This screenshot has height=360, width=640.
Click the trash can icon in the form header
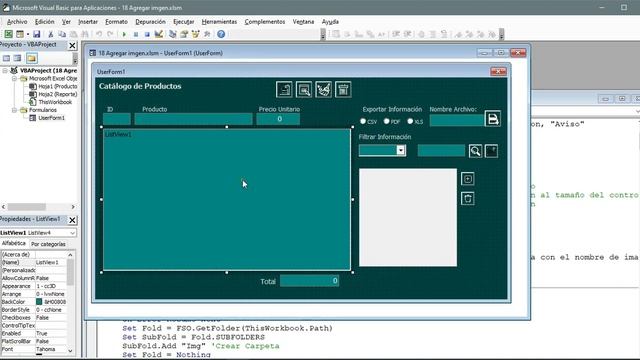pyautogui.click(x=343, y=89)
